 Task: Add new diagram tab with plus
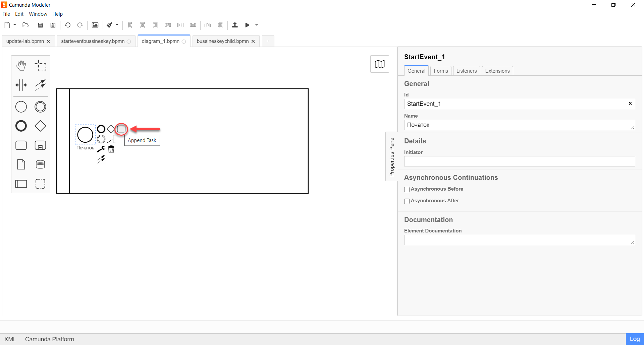pyautogui.click(x=268, y=41)
